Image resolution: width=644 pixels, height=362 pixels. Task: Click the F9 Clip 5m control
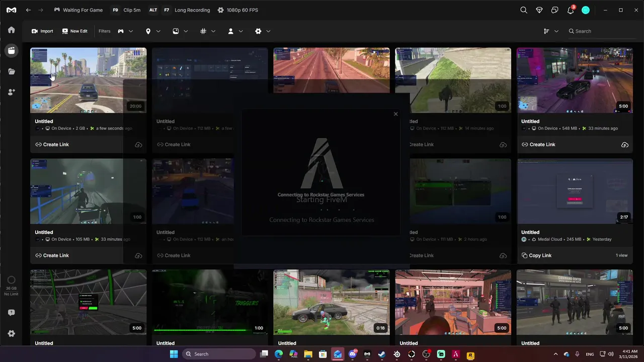click(x=126, y=10)
